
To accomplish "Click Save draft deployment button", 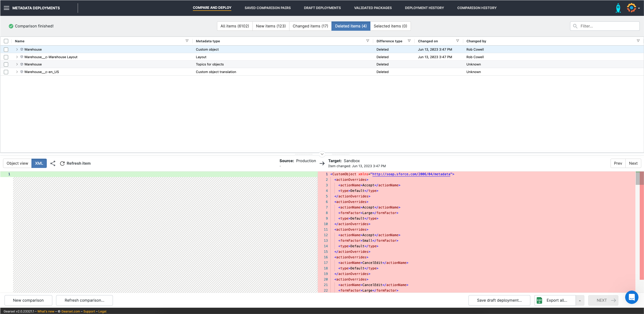I will [499, 300].
